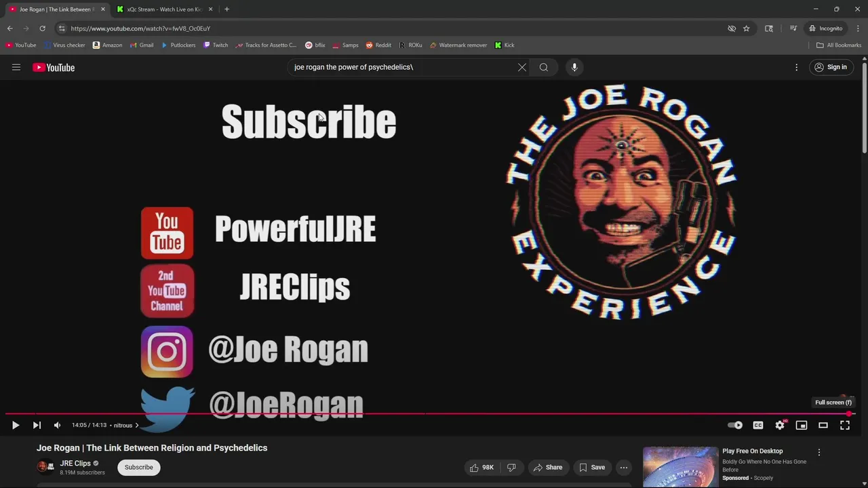868x488 pixels.
Task: Open the sponsored ad thumbnail
Action: pos(680,466)
